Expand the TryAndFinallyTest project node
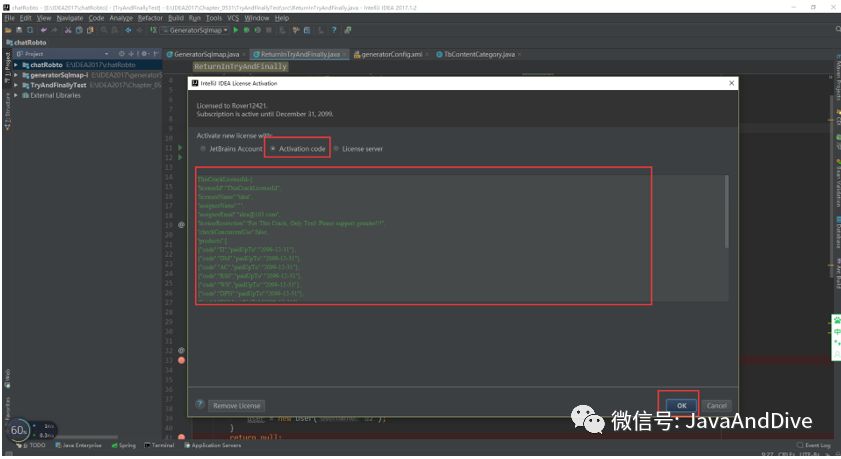841x459 pixels. click(x=16, y=85)
